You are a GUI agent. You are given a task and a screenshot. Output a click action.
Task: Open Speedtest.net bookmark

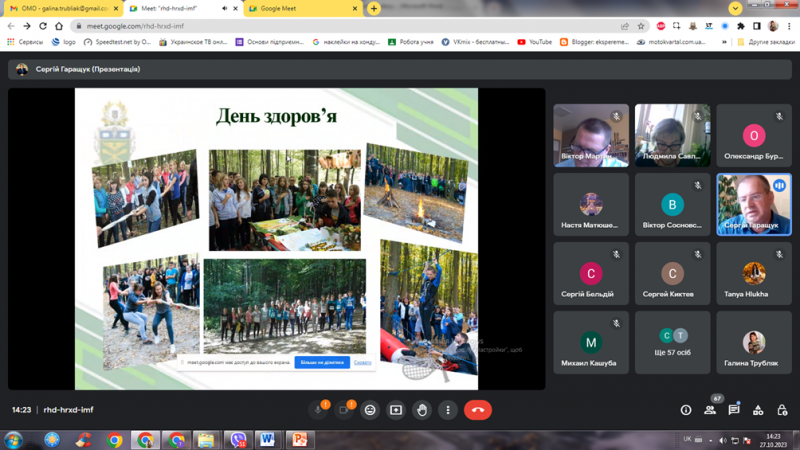pyautogui.click(x=117, y=42)
